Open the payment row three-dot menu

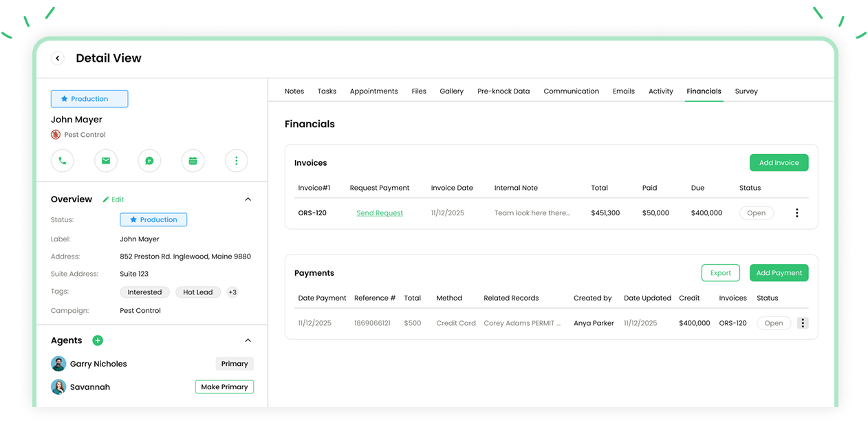[802, 323]
